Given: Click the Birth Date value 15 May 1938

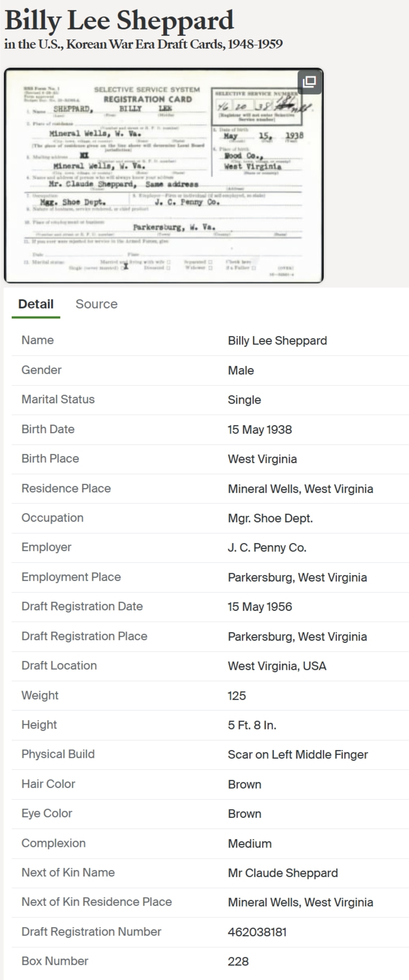Looking at the screenshot, I should [x=260, y=429].
